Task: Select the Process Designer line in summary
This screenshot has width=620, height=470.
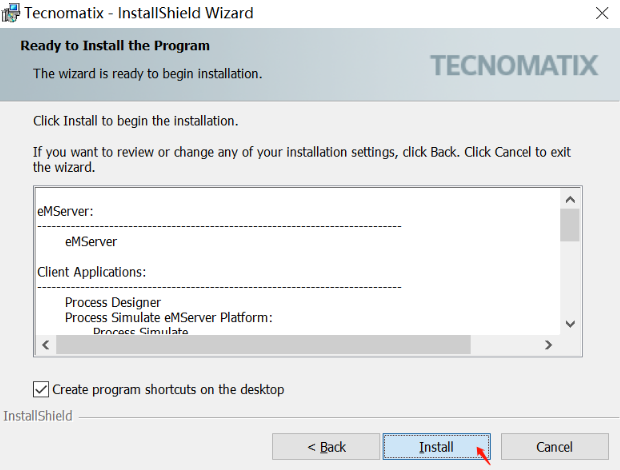Action: (x=113, y=302)
